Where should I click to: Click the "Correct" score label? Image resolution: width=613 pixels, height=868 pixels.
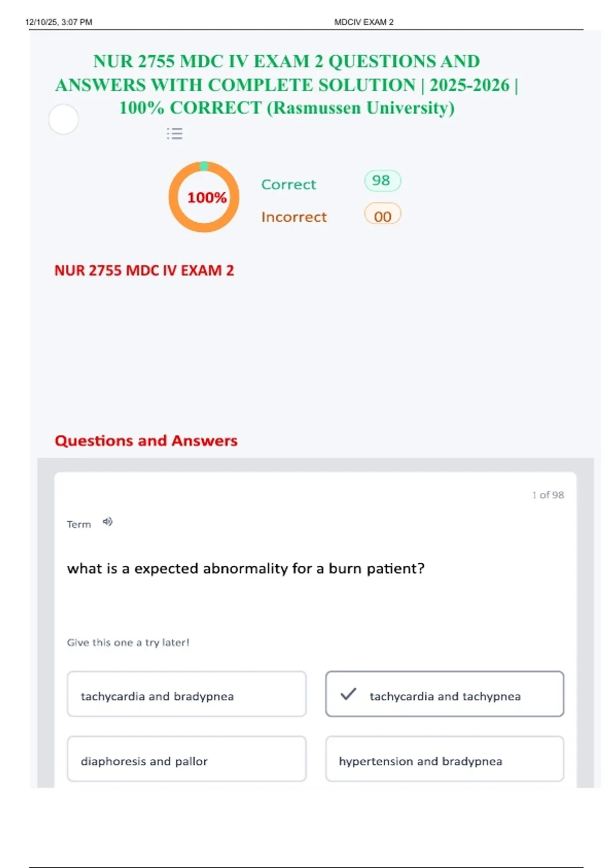289,184
